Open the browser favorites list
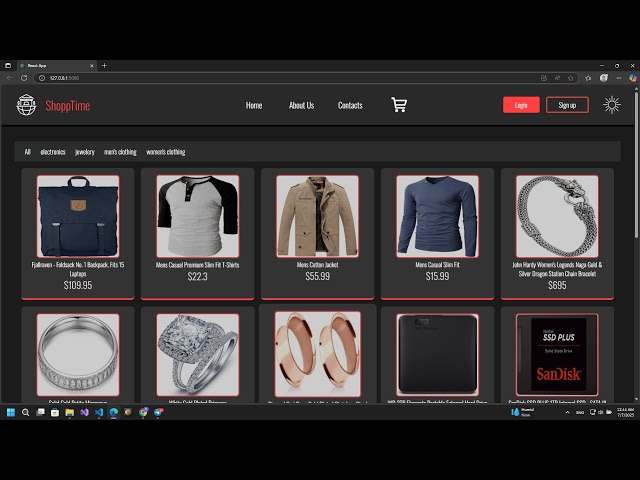 pyautogui.click(x=588, y=78)
